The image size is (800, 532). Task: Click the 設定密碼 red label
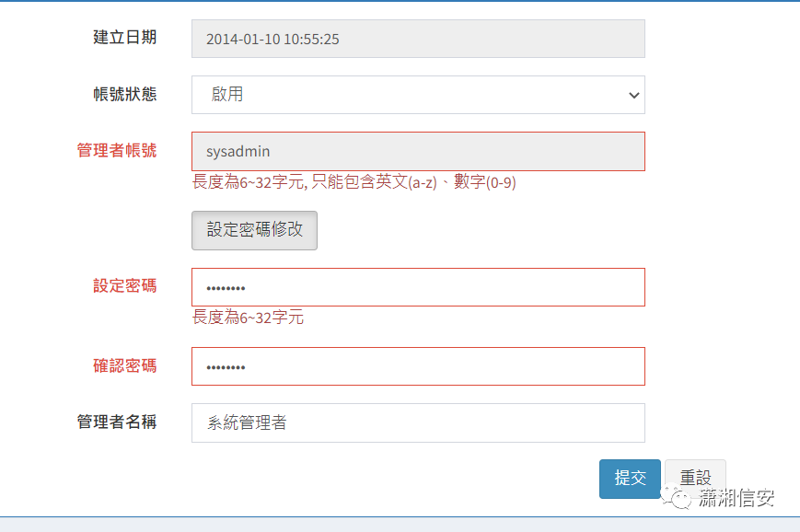(x=124, y=285)
